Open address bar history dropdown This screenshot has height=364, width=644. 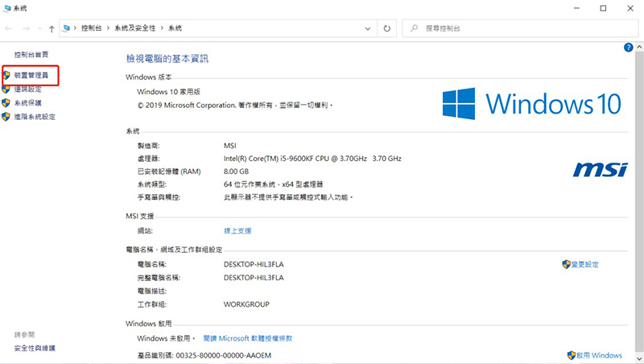368,28
